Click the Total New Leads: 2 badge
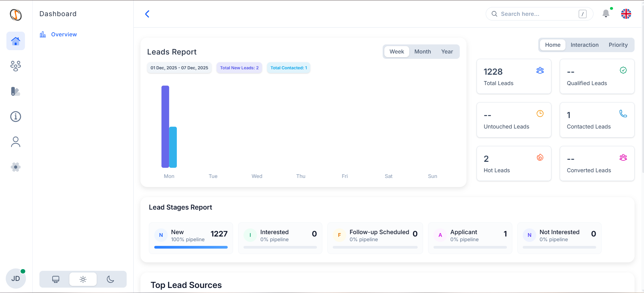Screen dimensions: 644x293 point(239,68)
